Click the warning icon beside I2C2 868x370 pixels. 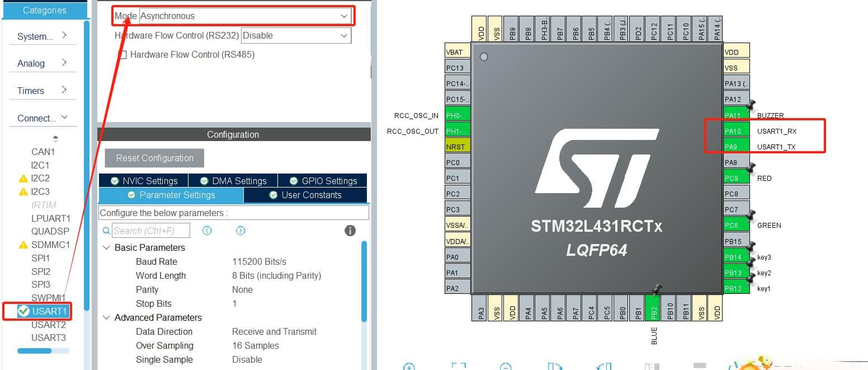click(23, 179)
